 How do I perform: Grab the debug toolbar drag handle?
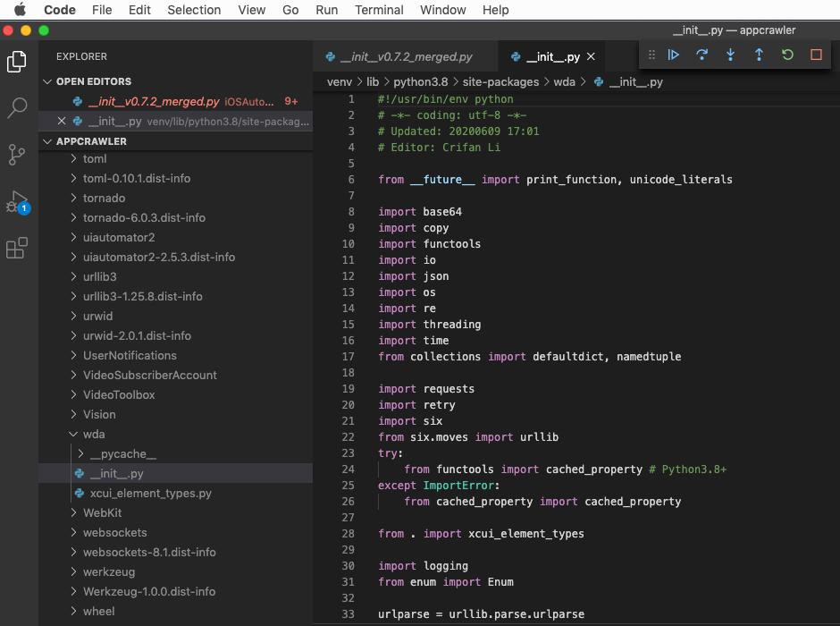[651, 55]
